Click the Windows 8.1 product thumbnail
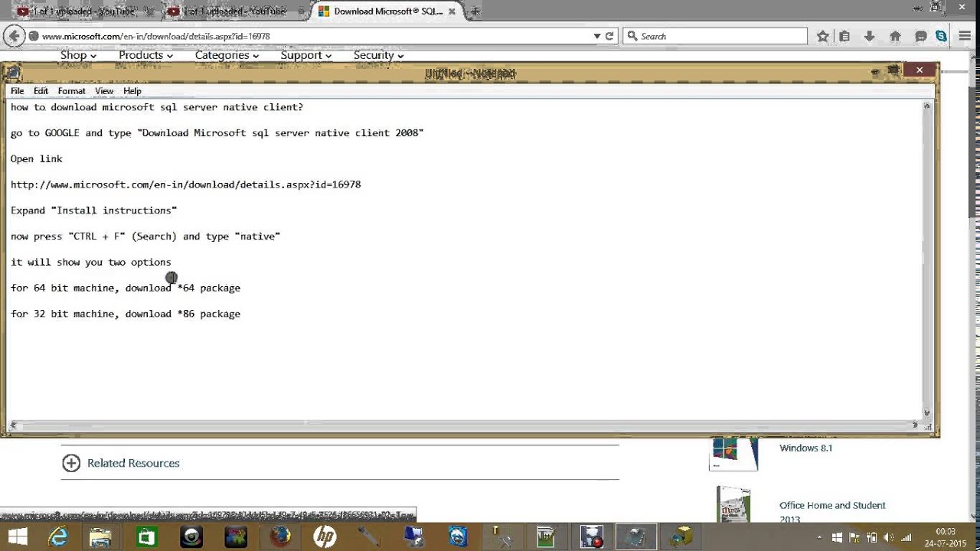 click(x=733, y=453)
